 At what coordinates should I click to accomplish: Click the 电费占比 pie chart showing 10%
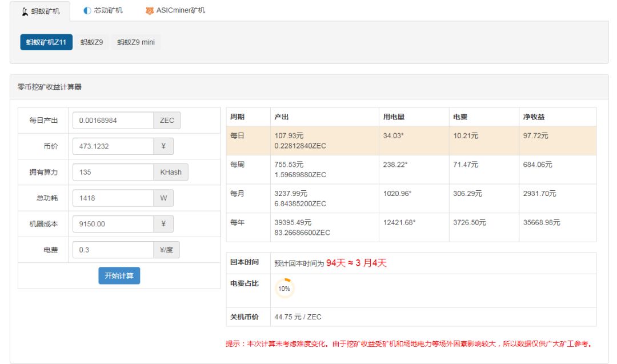283,288
